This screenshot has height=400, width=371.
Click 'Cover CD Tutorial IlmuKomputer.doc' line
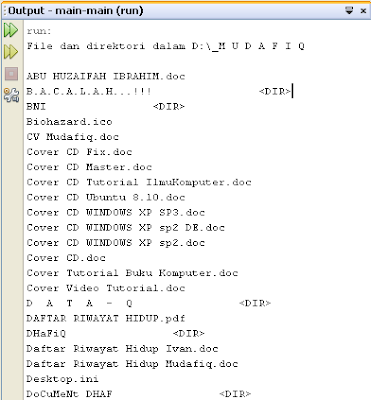139,182
